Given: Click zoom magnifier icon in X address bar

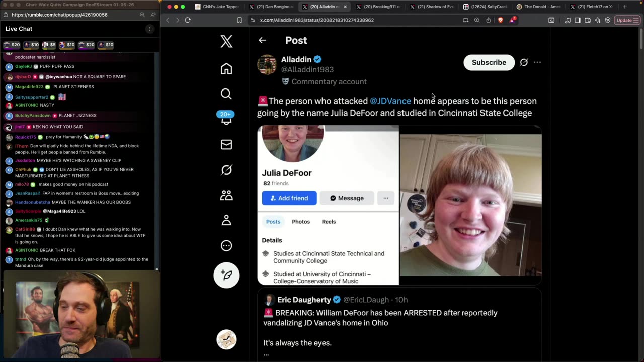Looking at the screenshot, I should click(476, 20).
